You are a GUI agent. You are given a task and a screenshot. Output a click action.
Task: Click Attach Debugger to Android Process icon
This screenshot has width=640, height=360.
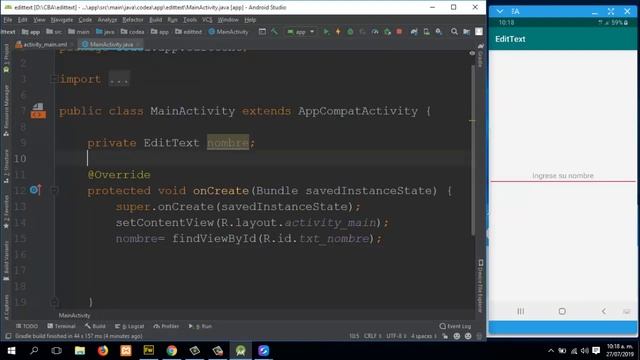click(x=387, y=32)
